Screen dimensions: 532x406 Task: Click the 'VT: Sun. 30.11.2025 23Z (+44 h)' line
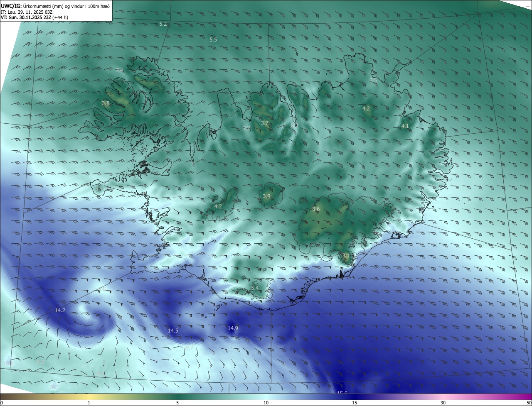34,17
